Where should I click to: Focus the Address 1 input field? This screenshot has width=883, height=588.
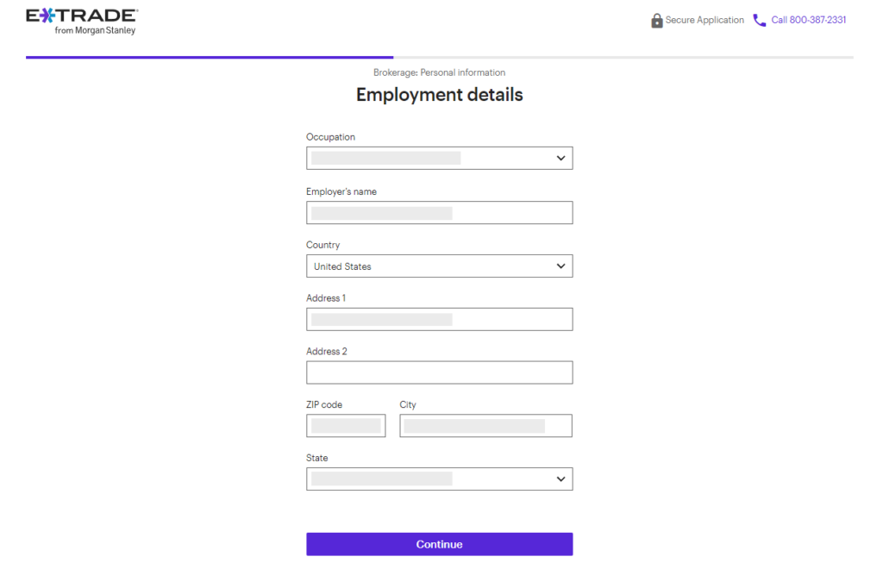pyautogui.click(x=439, y=319)
